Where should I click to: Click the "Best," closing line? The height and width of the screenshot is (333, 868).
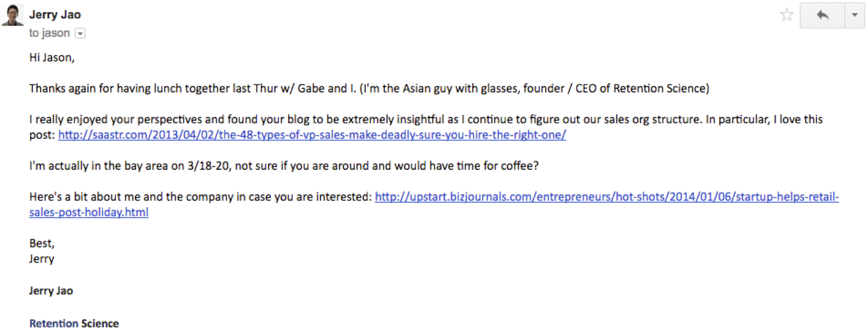tap(42, 243)
